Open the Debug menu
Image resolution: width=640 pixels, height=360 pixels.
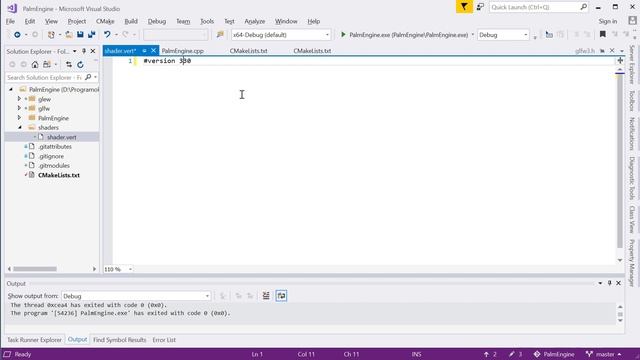(x=157, y=21)
